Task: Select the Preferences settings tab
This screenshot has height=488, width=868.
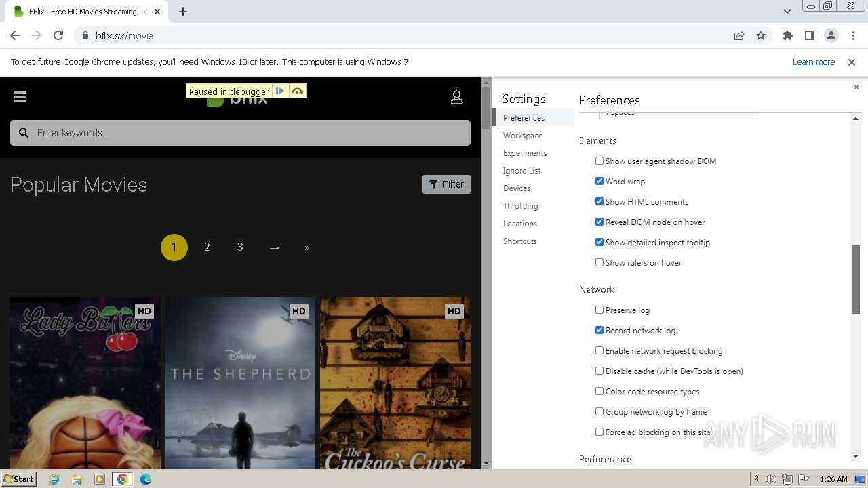Action: [534, 118]
